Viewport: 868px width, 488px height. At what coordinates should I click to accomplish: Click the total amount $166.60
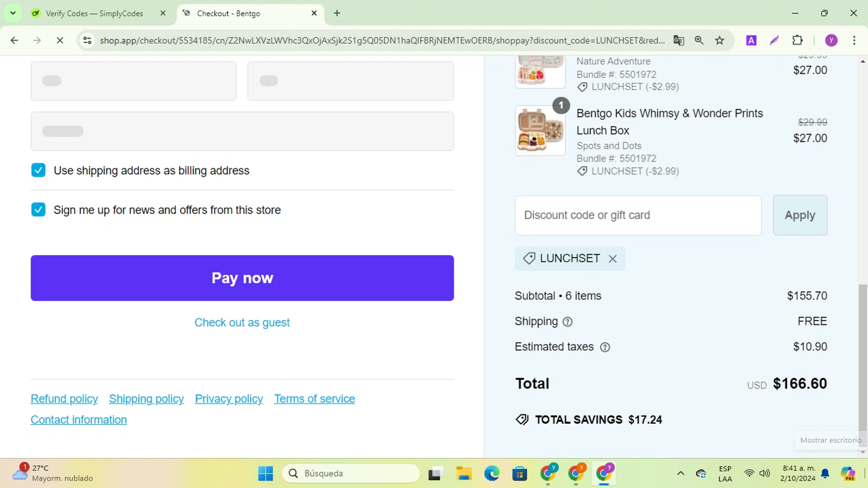800,384
